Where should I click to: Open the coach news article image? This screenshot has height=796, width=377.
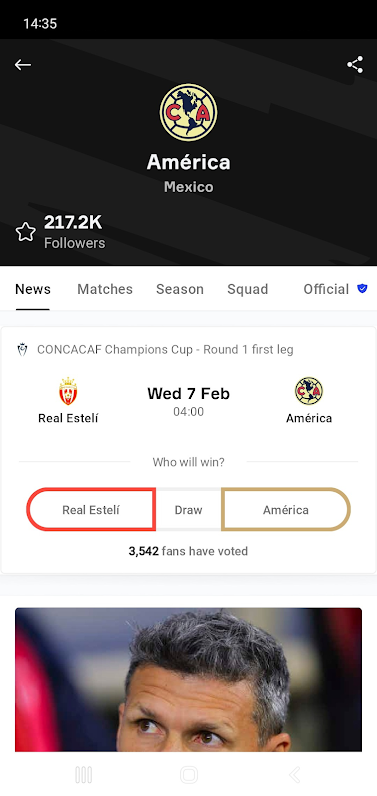coord(188,679)
